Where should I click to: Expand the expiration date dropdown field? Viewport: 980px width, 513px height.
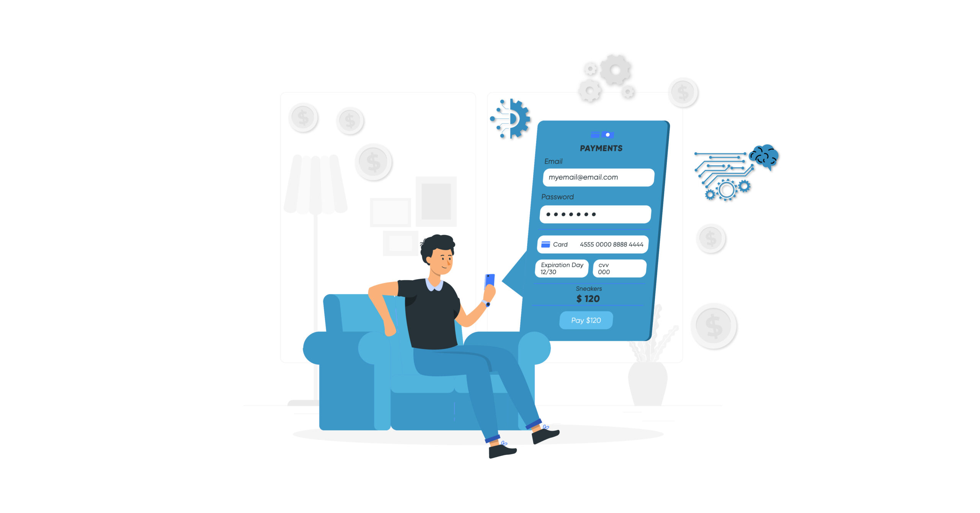pyautogui.click(x=564, y=272)
